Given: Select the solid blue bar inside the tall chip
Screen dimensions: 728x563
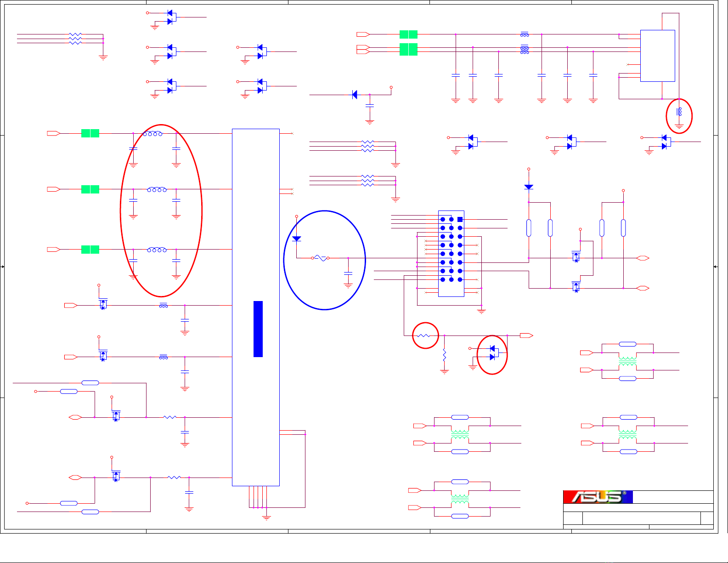Looking at the screenshot, I should click(258, 329).
